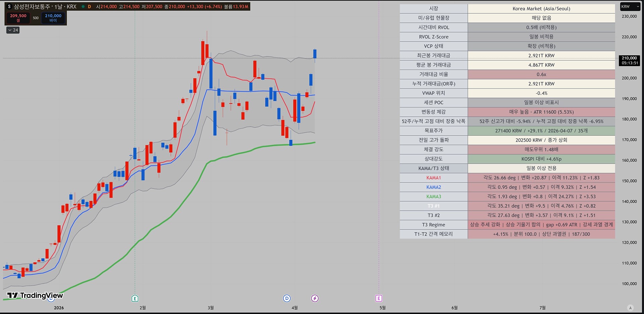This screenshot has height=314, width=644.
Task: Click the 'KAMA/T3 상태' label cell
Action: [x=434, y=168]
